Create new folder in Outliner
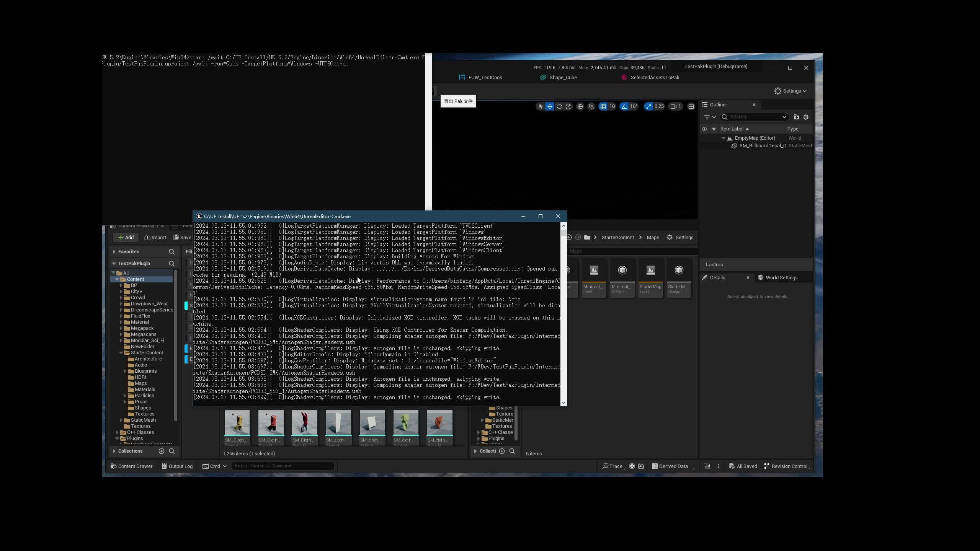980x551 pixels. [796, 117]
